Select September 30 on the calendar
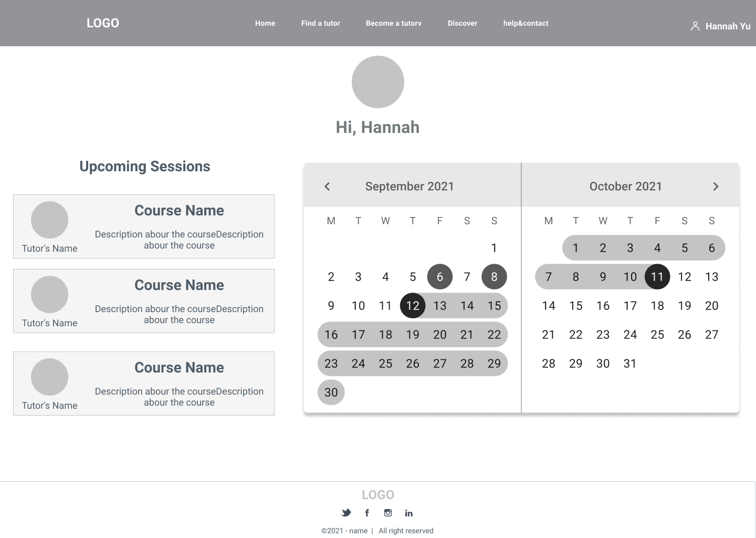This screenshot has height=538, width=756. 331,392
